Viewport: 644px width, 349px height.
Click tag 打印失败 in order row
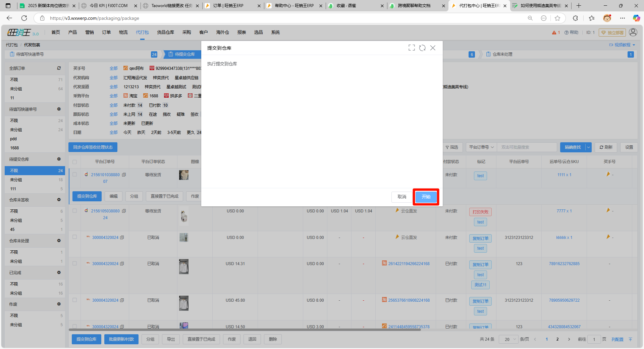pyautogui.click(x=480, y=212)
